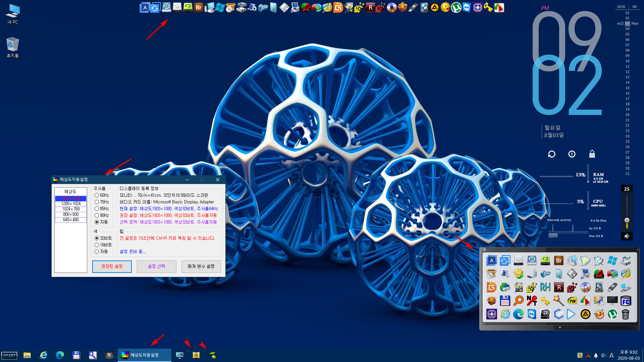Click the volume slider knob on desktop widget
The image size is (644, 362).
pos(627,220)
